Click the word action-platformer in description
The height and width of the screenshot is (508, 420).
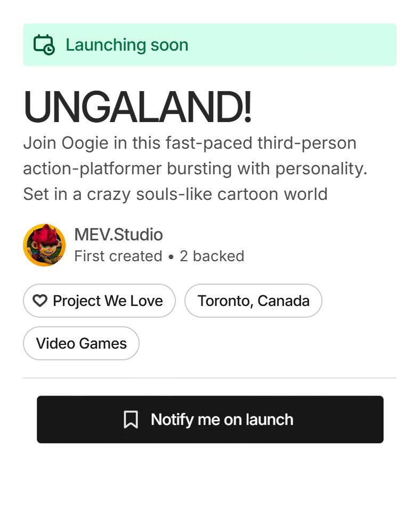[x=92, y=169]
